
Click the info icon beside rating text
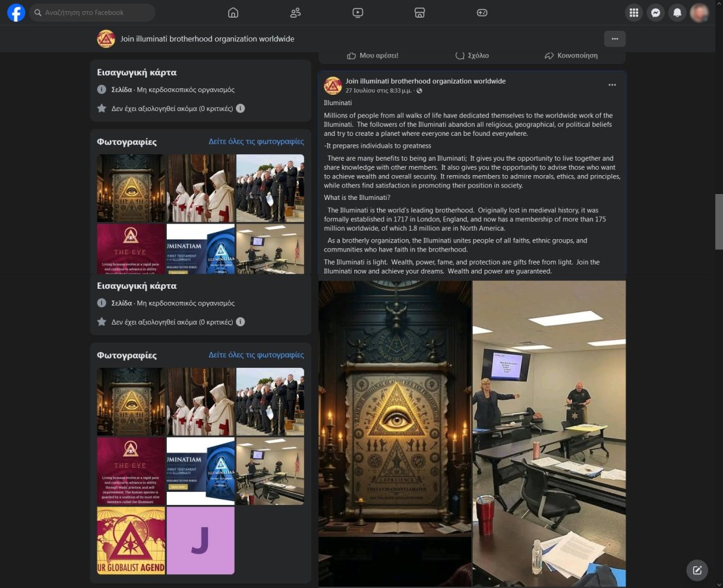241,108
